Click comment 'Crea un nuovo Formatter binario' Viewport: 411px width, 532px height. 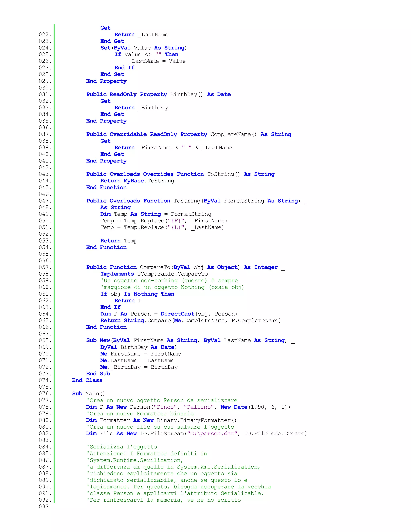click(x=140, y=414)
